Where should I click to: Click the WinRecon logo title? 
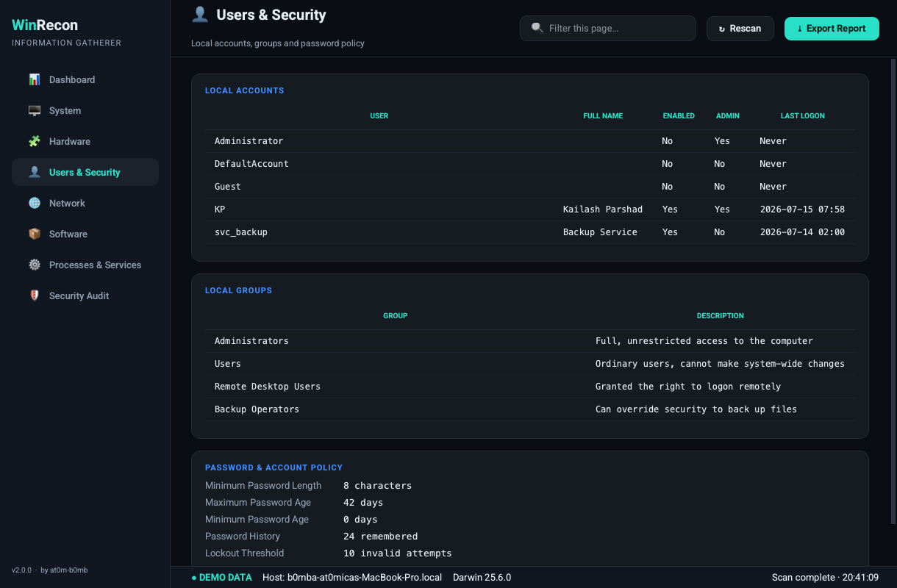point(45,25)
